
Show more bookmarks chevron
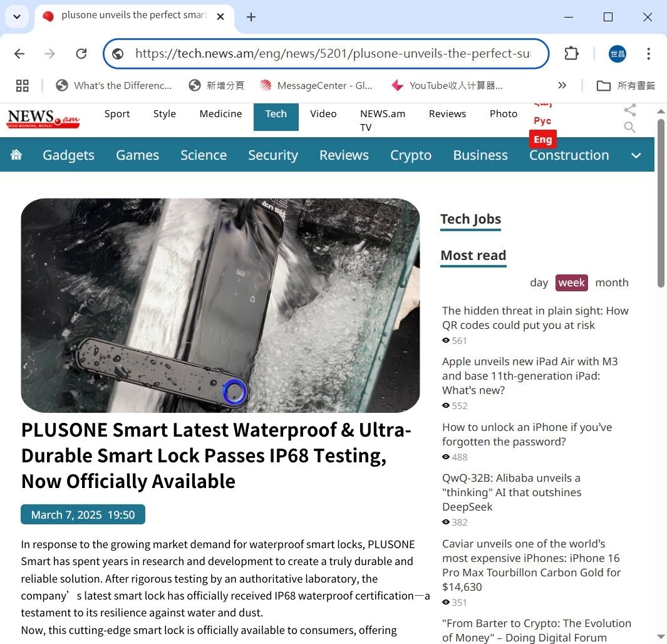tap(562, 85)
